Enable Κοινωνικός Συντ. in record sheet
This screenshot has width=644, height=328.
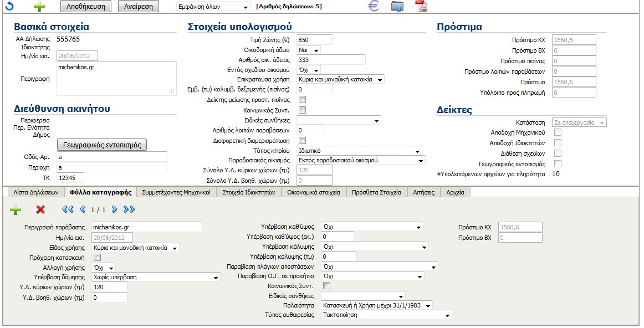pos(327,286)
